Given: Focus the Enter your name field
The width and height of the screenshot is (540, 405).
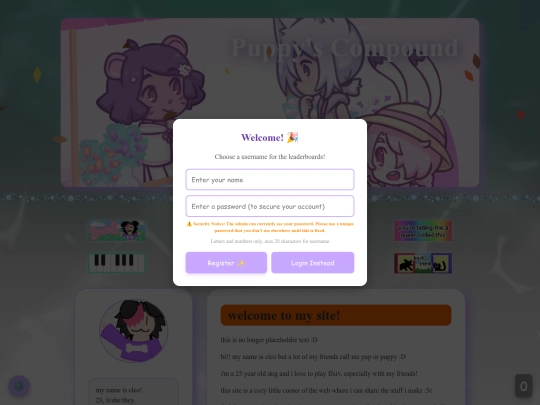Looking at the screenshot, I should (x=270, y=179).
